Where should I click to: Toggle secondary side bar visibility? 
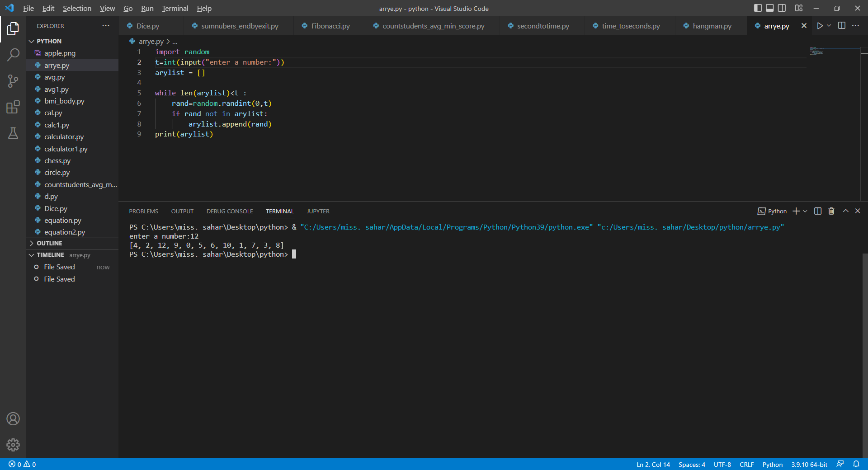[782, 8]
